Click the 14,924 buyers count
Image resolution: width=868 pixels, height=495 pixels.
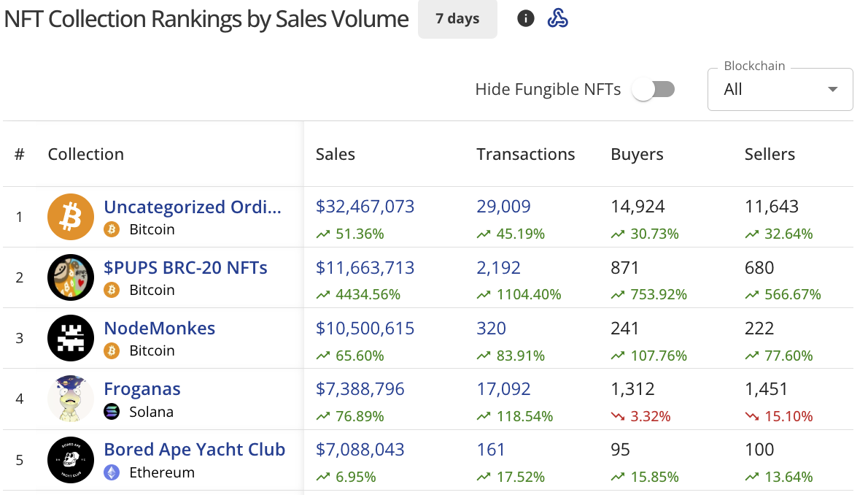pyautogui.click(x=638, y=207)
